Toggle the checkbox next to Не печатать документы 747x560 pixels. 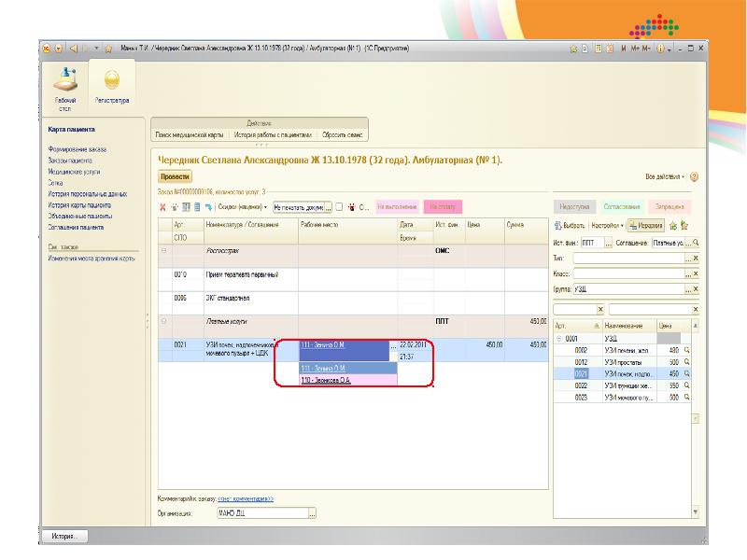(x=339, y=207)
